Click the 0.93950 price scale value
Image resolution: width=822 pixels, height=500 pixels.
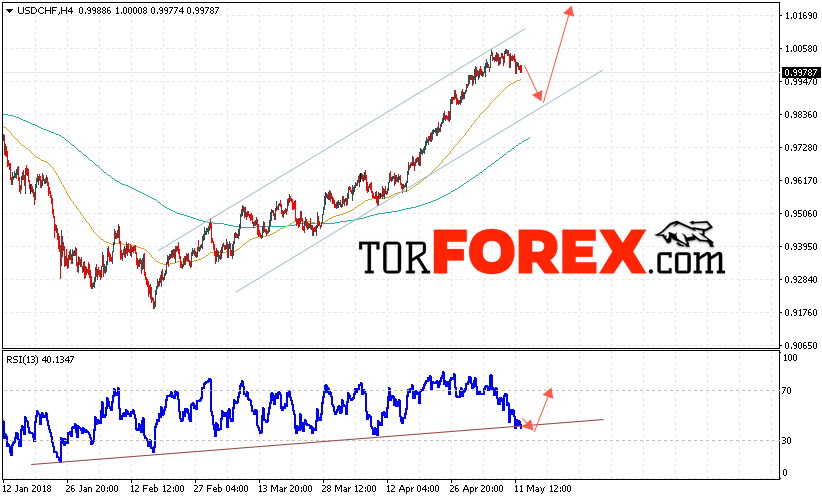pyautogui.click(x=801, y=247)
